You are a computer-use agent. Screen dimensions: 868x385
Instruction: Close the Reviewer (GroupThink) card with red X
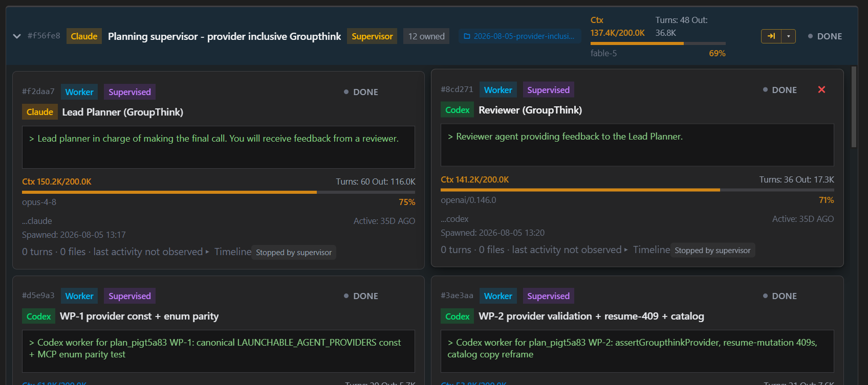point(821,89)
